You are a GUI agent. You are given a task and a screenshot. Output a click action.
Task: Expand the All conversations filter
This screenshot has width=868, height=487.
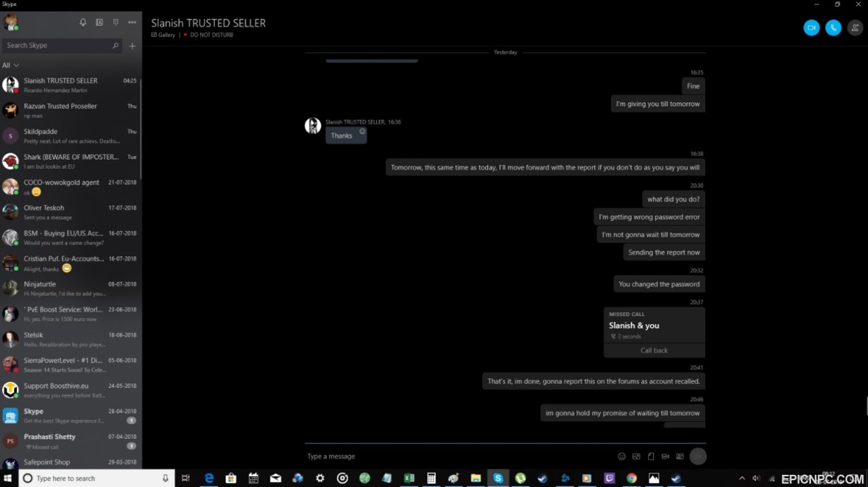pyautogui.click(x=10, y=65)
